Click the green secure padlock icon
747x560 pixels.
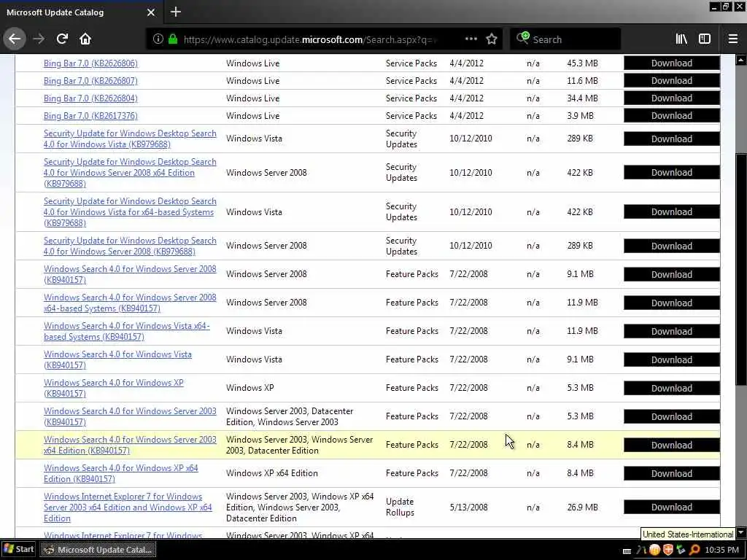tap(173, 39)
